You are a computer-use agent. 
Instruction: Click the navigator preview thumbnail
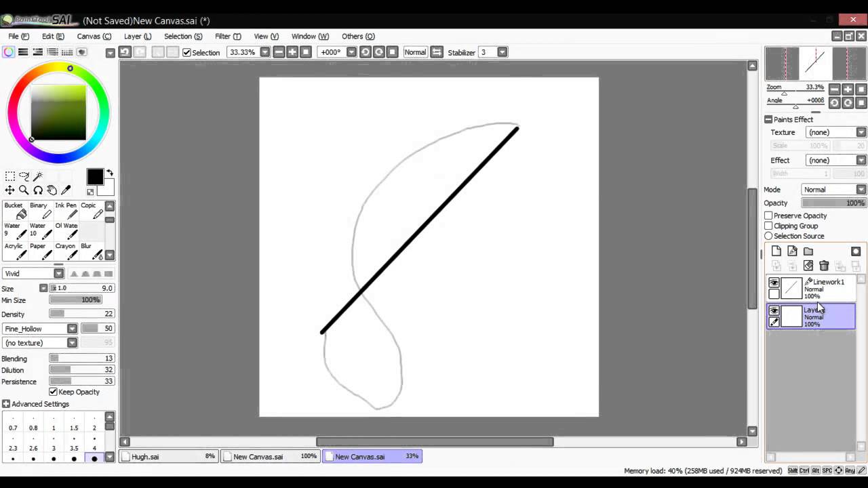click(x=816, y=64)
